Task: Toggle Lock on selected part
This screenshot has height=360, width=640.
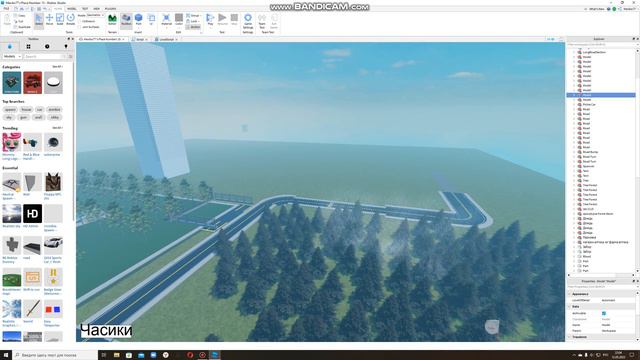Action: (x=194, y=21)
